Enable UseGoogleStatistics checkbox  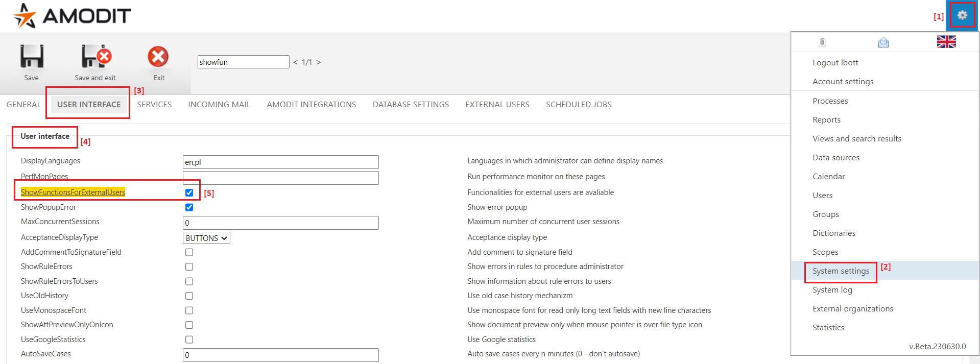pos(189,339)
